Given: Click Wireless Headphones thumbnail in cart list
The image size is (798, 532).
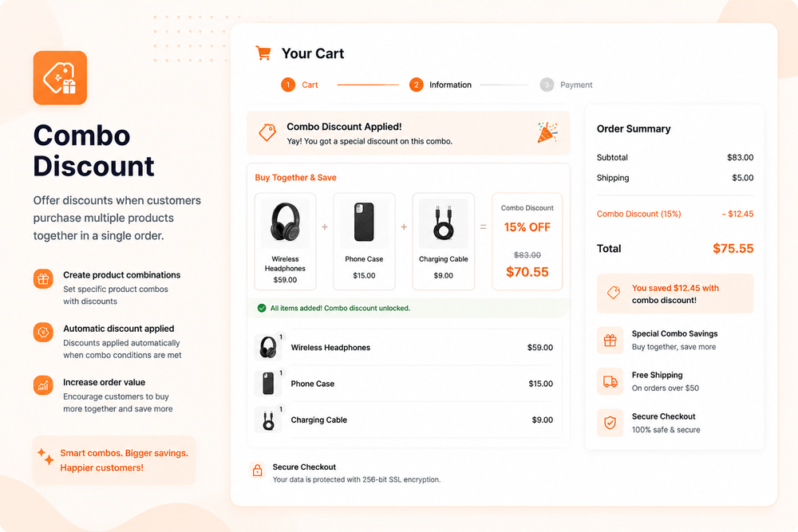Looking at the screenshot, I should coord(267,348).
